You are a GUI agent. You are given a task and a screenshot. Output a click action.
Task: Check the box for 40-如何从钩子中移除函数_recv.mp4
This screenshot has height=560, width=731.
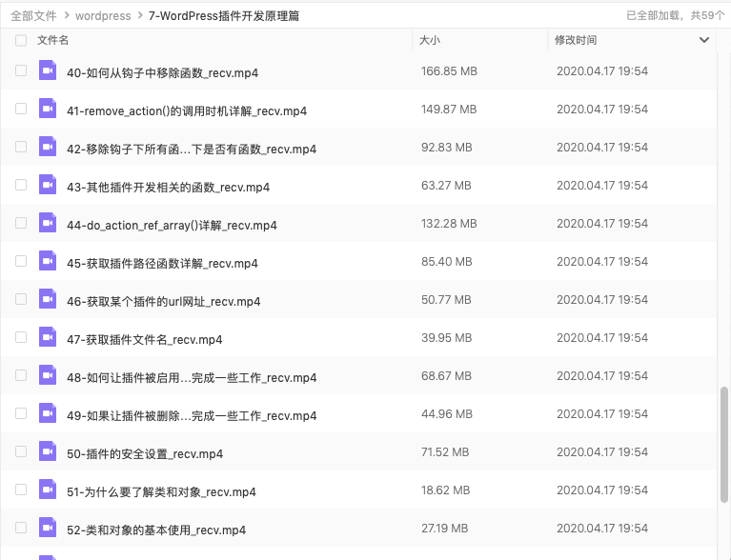[21, 70]
